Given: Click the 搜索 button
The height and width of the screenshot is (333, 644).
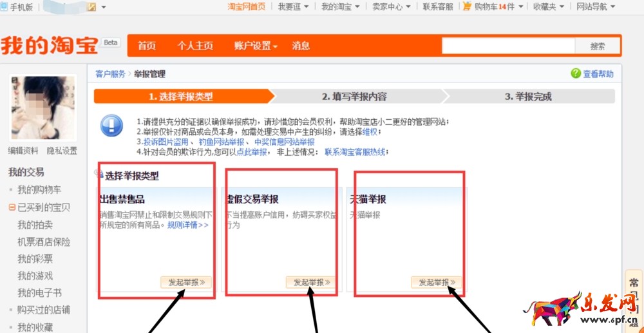Looking at the screenshot, I should pyautogui.click(x=598, y=46).
